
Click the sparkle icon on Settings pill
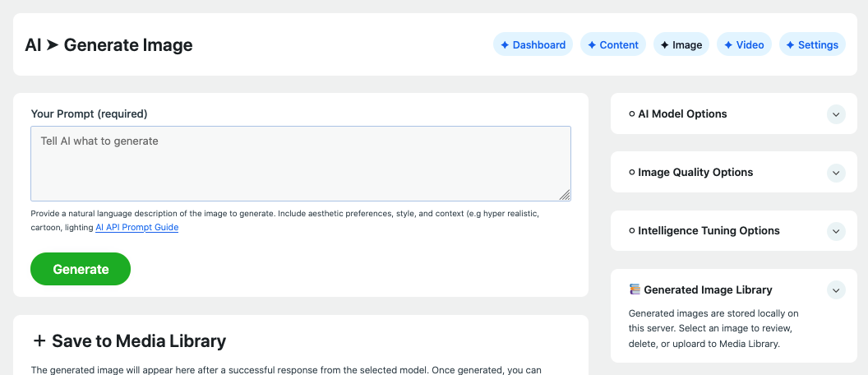[790, 45]
